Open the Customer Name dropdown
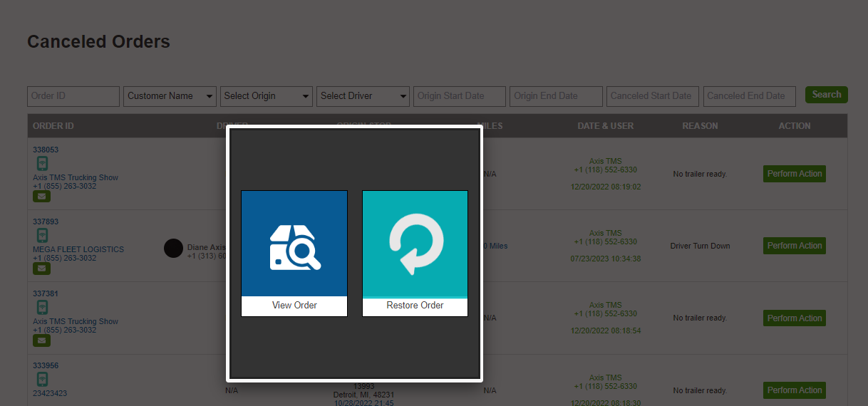Viewport: 868px width, 406px height. coord(170,96)
